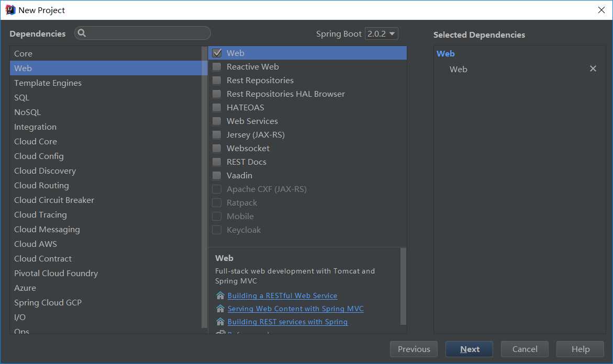Click the disabled Mobile checkbox
The width and height of the screenshot is (613, 364).
coord(217,217)
